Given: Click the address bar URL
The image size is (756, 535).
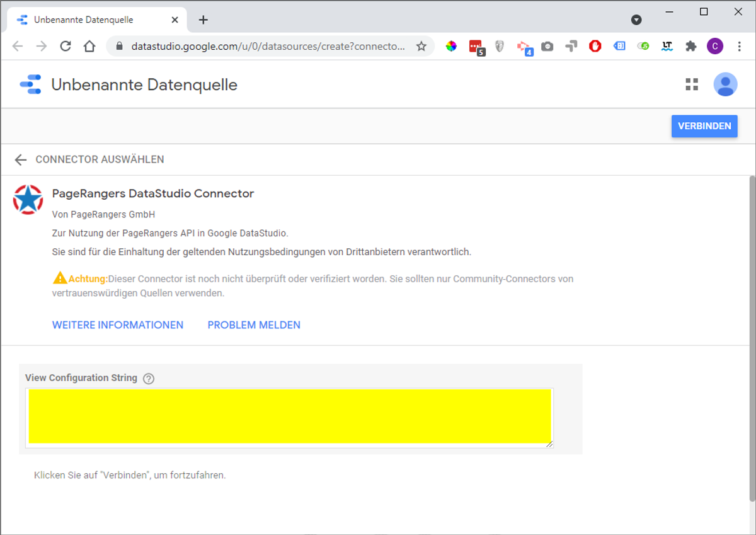Looking at the screenshot, I should pyautogui.click(x=268, y=46).
